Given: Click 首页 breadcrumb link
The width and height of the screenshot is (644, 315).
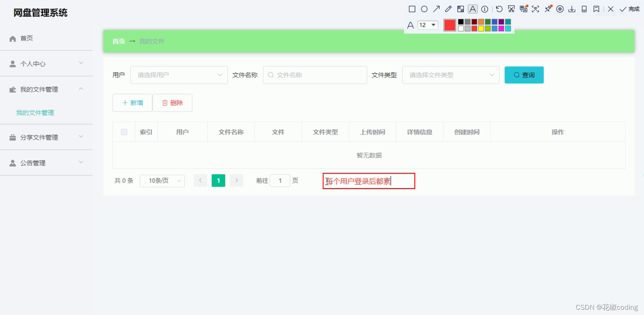Looking at the screenshot, I should pyautogui.click(x=119, y=41).
